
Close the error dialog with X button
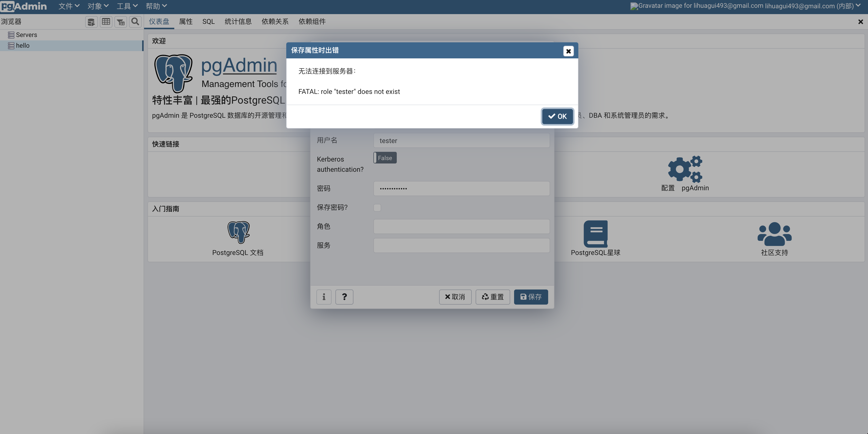(568, 51)
